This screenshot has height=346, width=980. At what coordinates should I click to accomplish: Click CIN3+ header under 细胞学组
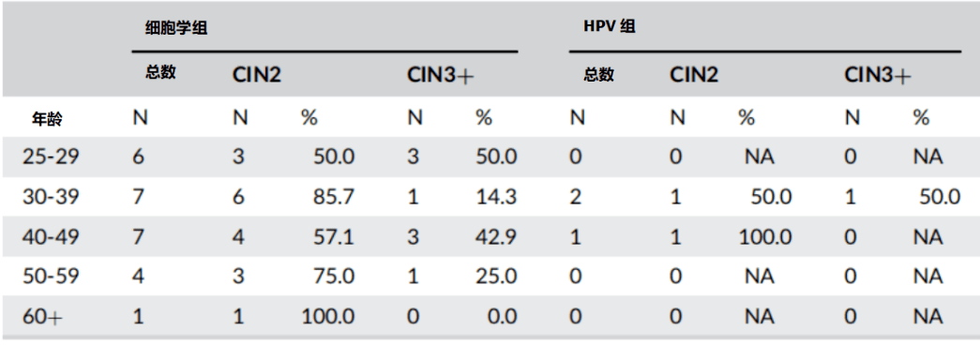click(441, 76)
